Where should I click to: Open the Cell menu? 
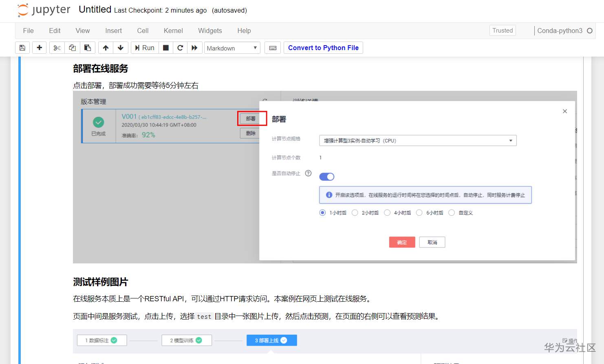pos(143,31)
